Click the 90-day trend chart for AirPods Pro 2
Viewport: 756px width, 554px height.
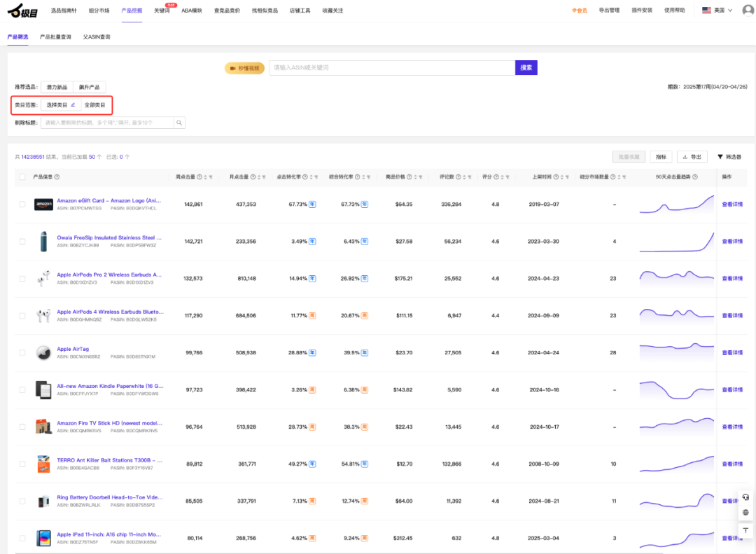676,279
